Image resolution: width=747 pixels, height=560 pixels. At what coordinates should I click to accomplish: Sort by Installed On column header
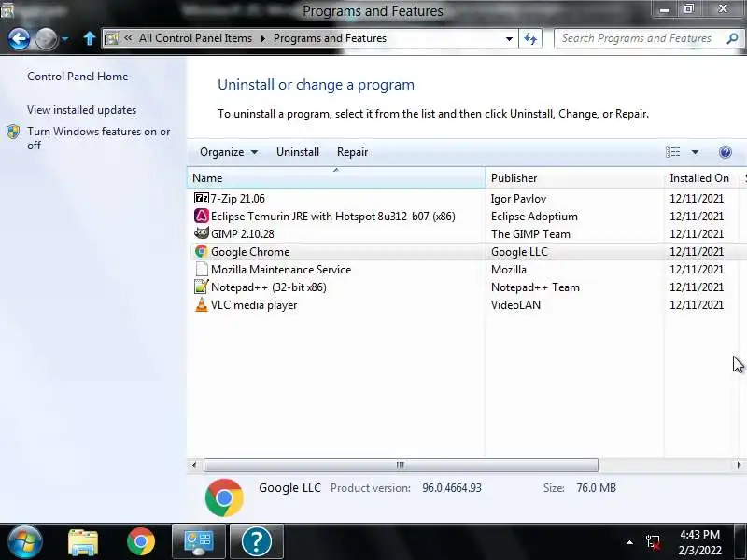(701, 177)
